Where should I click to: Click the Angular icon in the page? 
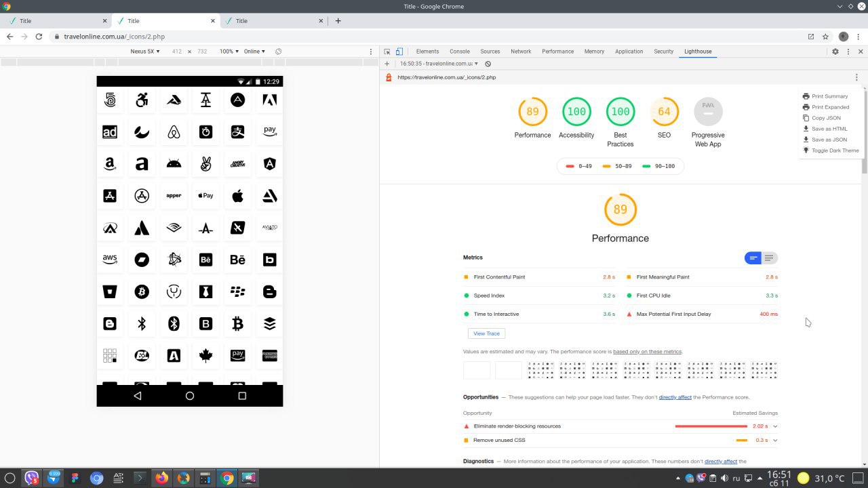[269, 164]
